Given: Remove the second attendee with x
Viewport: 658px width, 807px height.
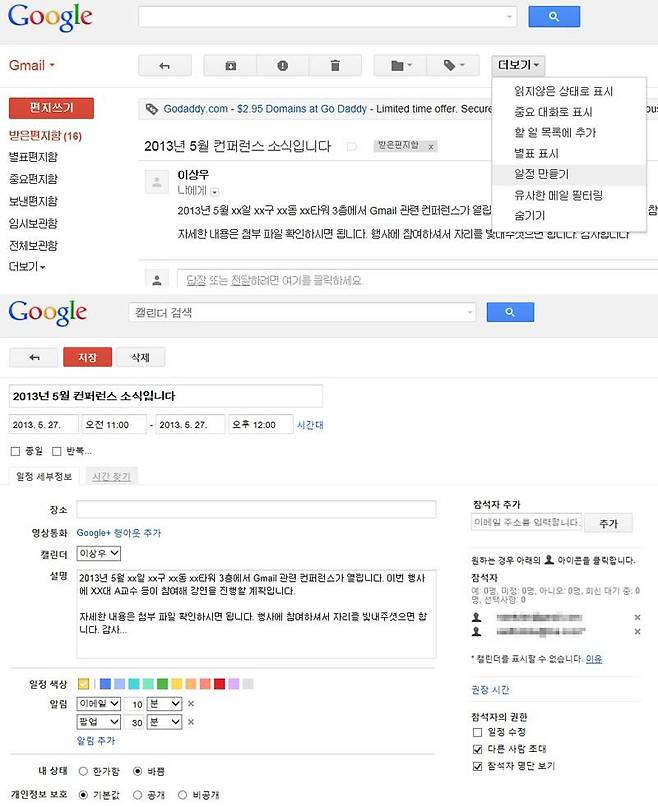Looking at the screenshot, I should coord(637,631).
